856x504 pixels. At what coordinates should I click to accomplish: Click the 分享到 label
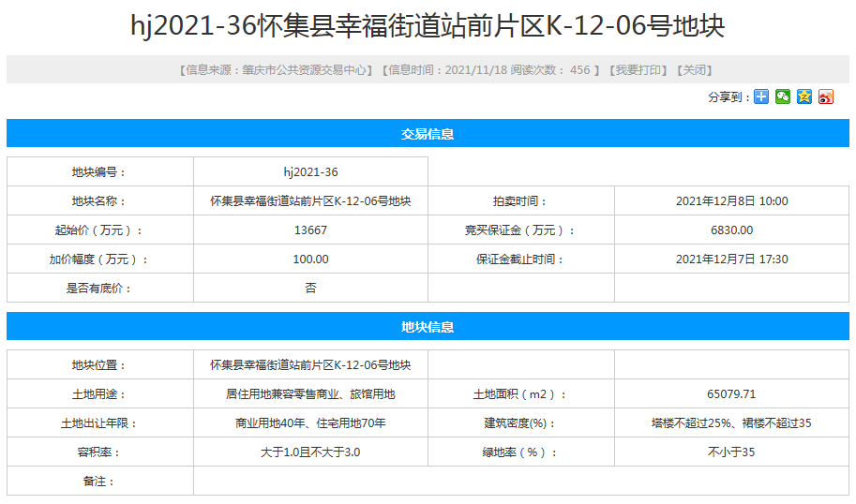click(728, 97)
